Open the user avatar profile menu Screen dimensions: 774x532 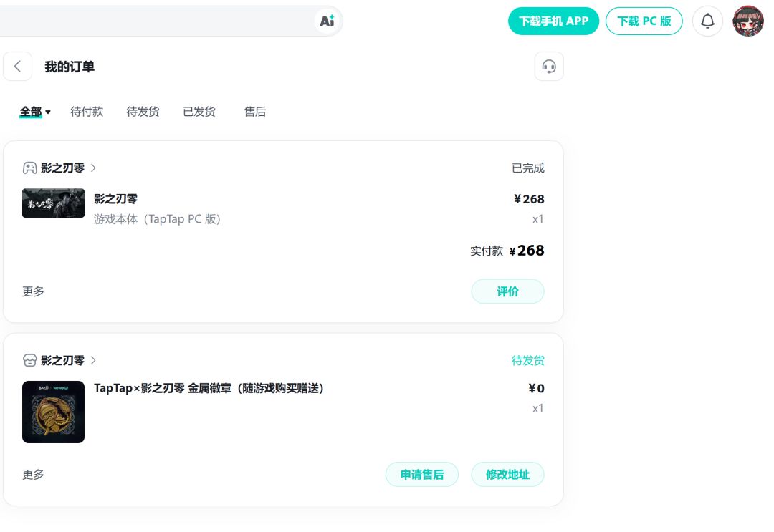(x=747, y=21)
